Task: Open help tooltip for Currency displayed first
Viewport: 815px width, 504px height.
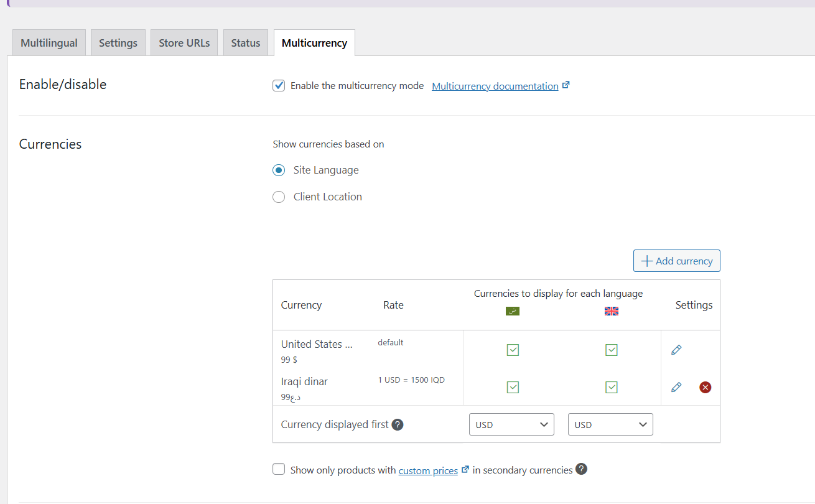Action: click(398, 424)
